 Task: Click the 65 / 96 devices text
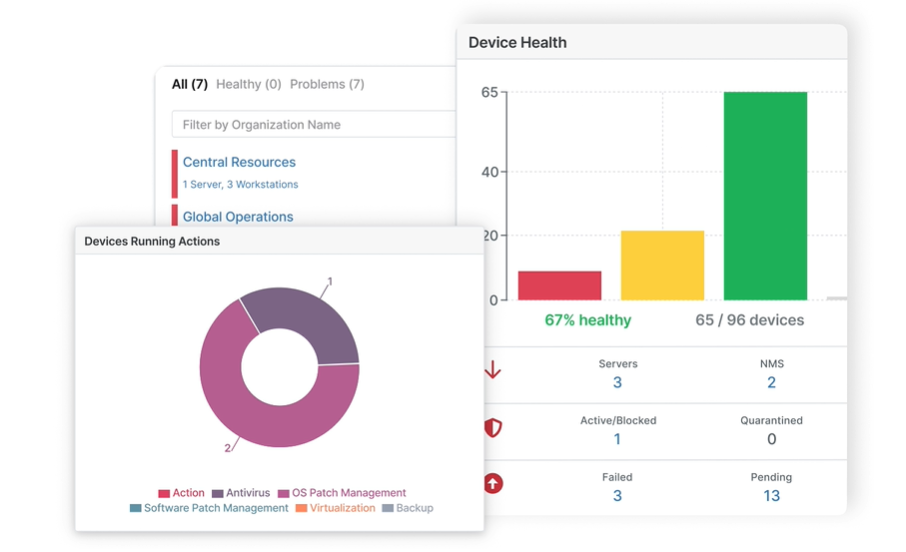pos(749,320)
